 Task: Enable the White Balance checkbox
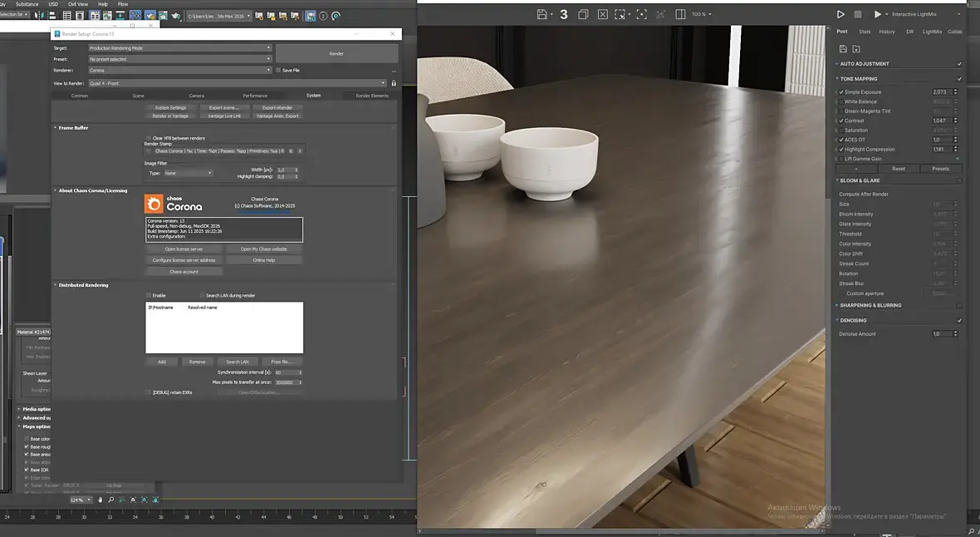(840, 102)
